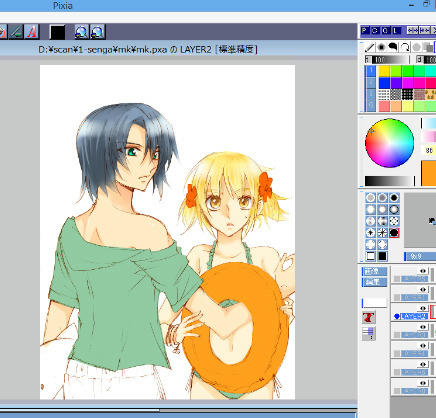Select the curved arrow lasso tool
This screenshot has width=436, height=418.
pos(405,47)
